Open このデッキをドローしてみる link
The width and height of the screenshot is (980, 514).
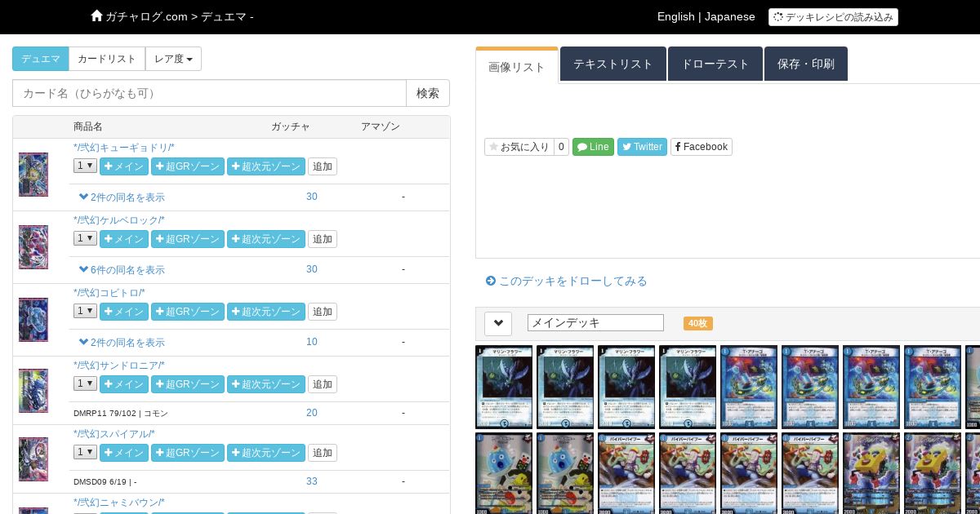[x=566, y=281]
